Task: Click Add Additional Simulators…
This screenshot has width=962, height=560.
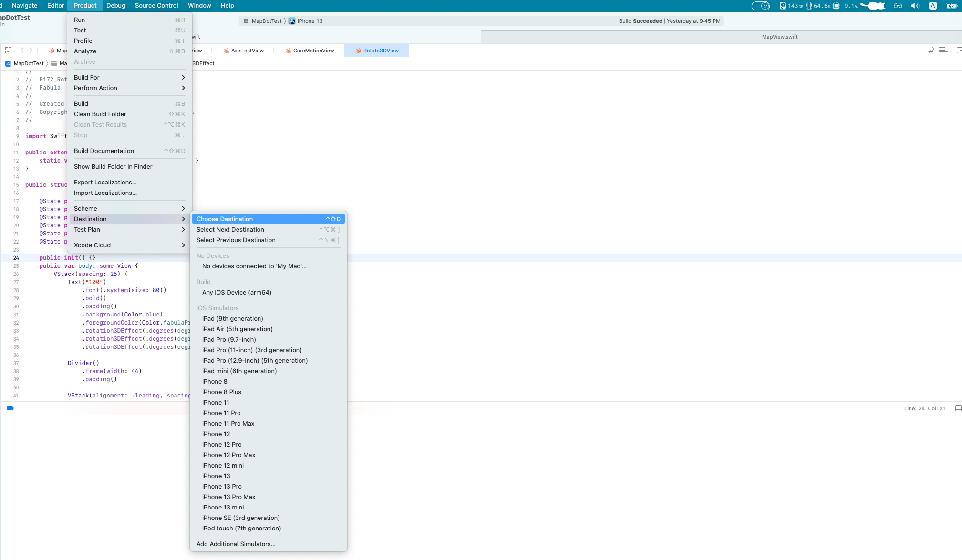Action: click(x=236, y=544)
